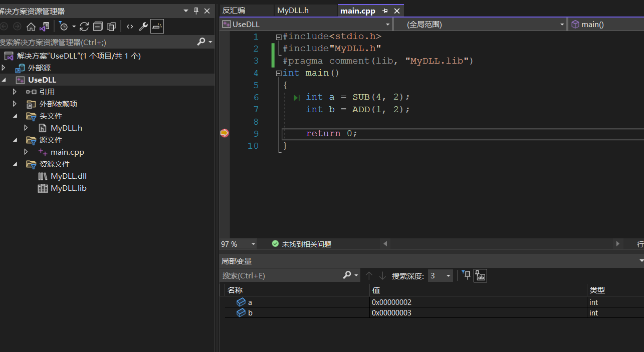The width and height of the screenshot is (644, 352).
Task: Click the sync/refresh arrows toolbar icon
Action: coord(84,27)
